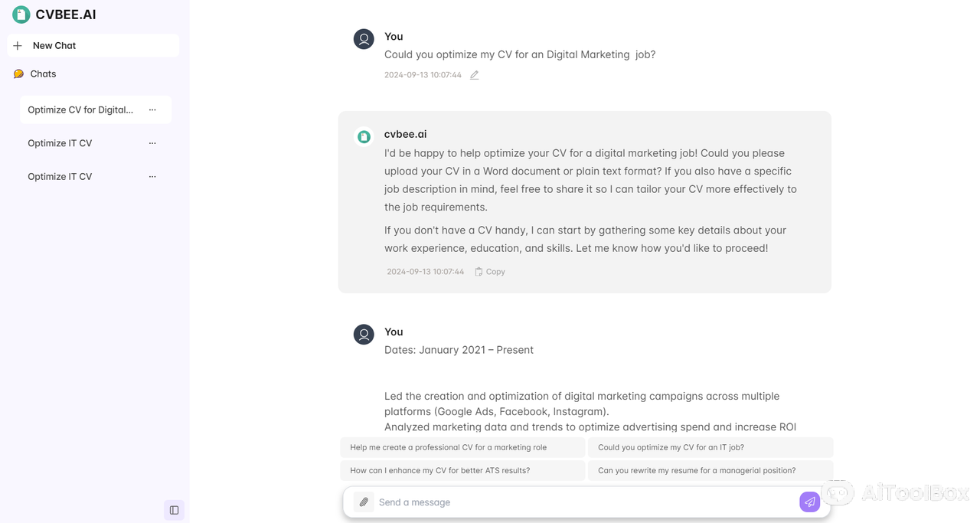Click the edit pencil icon on first message

click(475, 75)
